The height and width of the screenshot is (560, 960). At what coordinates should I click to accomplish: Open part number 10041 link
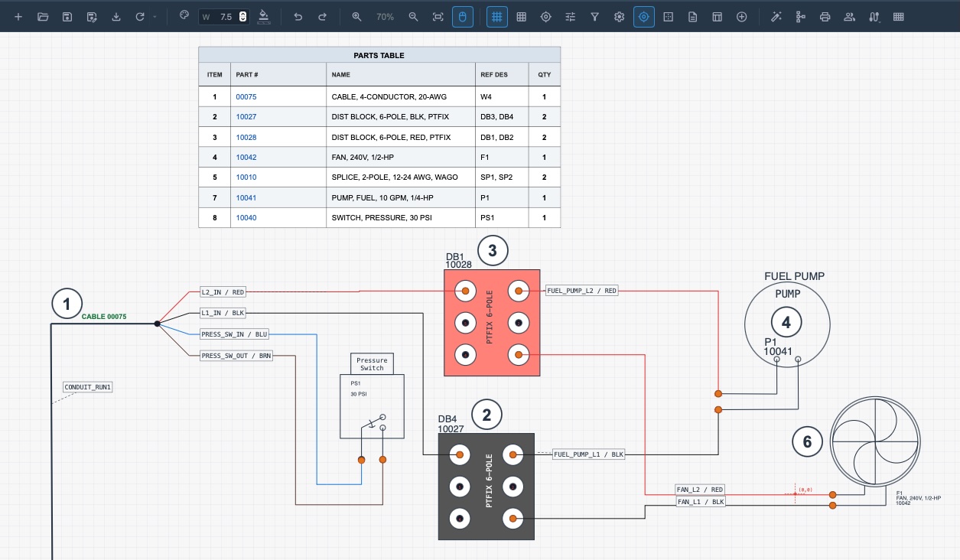pos(246,197)
